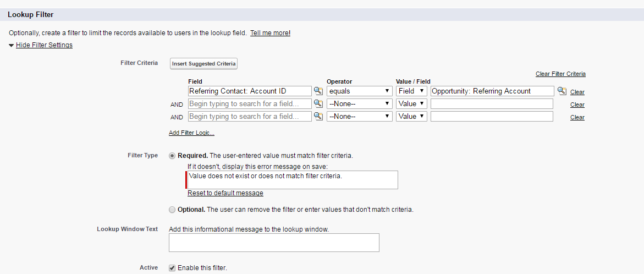Image resolution: width=644 pixels, height=274 pixels.
Task: Collapse the Hide Filter Settings triangle
Action: 12,45
